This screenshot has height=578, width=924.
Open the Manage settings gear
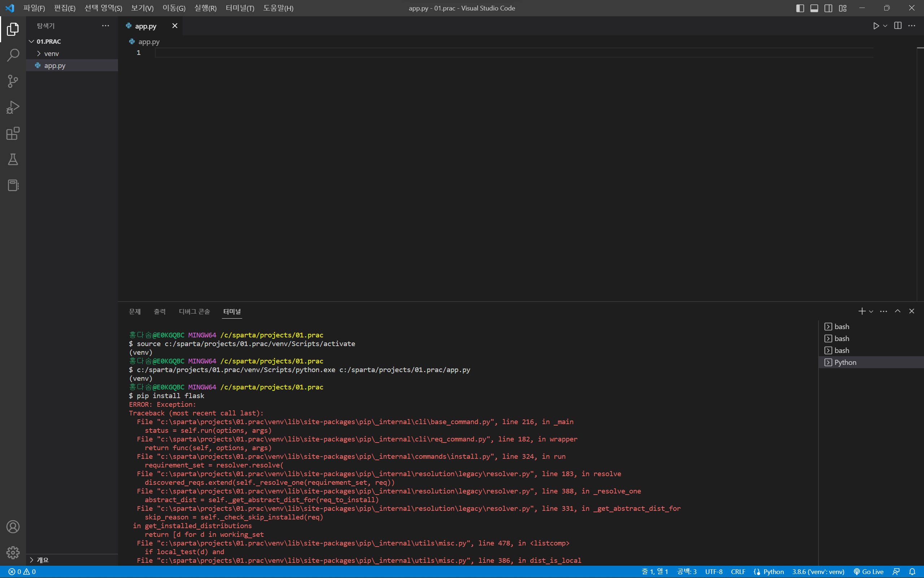point(13,553)
